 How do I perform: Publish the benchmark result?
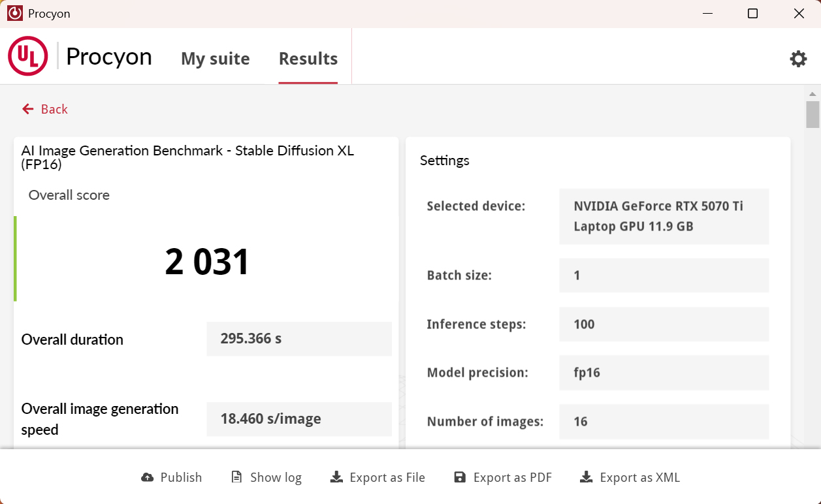pyautogui.click(x=171, y=477)
